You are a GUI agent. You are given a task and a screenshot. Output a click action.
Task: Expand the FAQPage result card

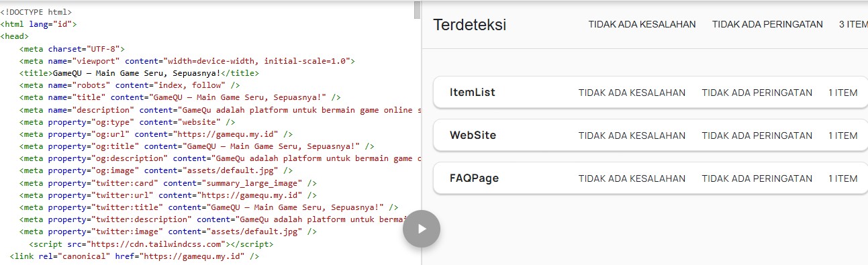tap(650, 178)
